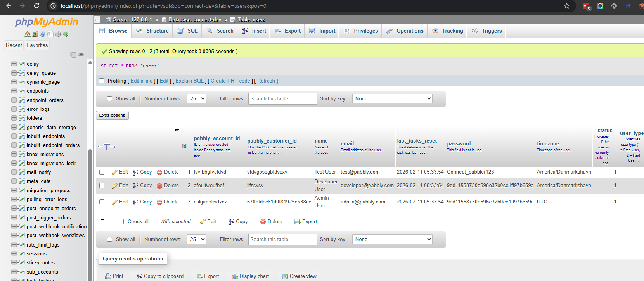
Task: Reload the browser page
Action: 36,6
